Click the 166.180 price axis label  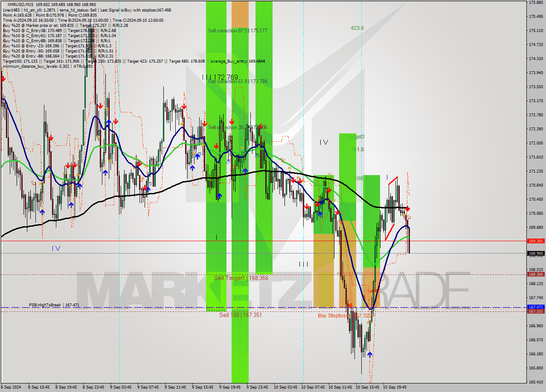(x=536, y=354)
